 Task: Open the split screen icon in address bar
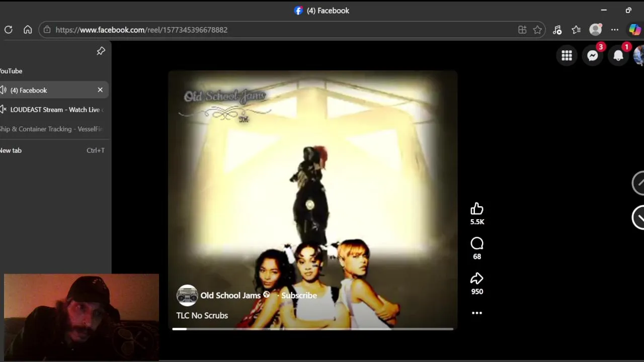pyautogui.click(x=522, y=30)
